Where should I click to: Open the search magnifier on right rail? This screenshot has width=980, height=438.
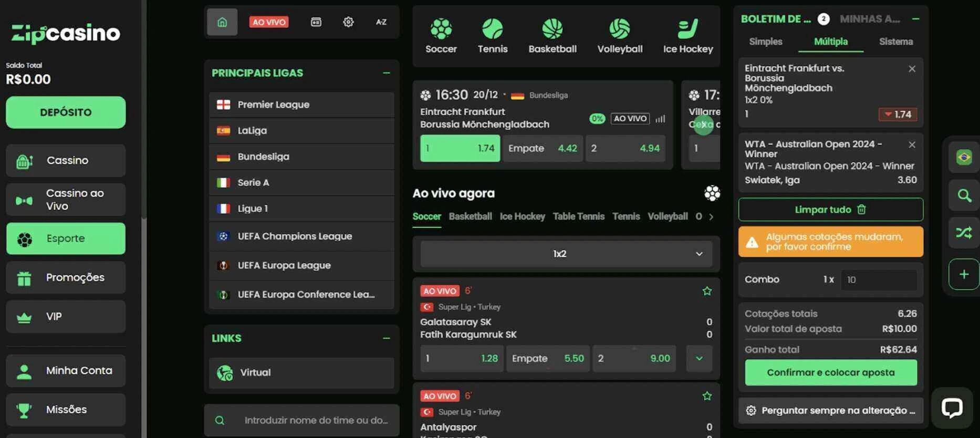(964, 196)
